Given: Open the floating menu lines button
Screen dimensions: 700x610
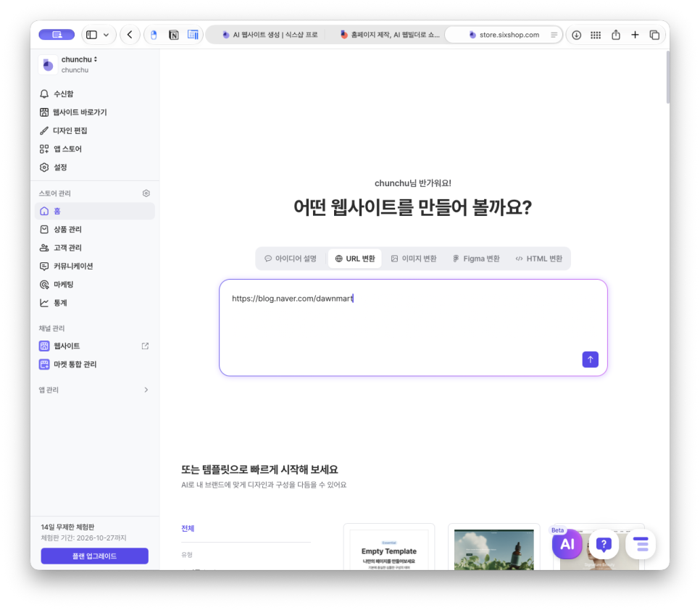Looking at the screenshot, I should coord(641,544).
